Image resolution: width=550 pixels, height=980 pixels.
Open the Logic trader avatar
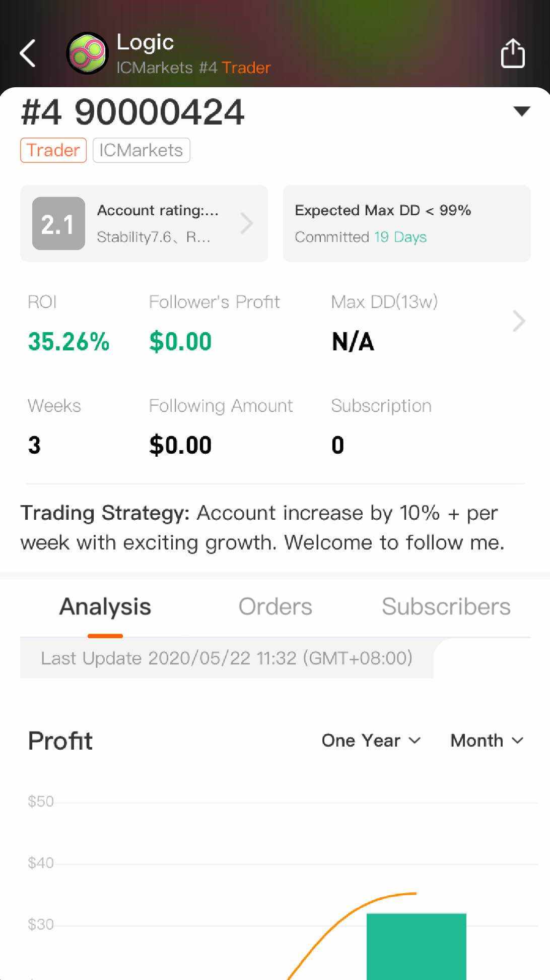[88, 53]
